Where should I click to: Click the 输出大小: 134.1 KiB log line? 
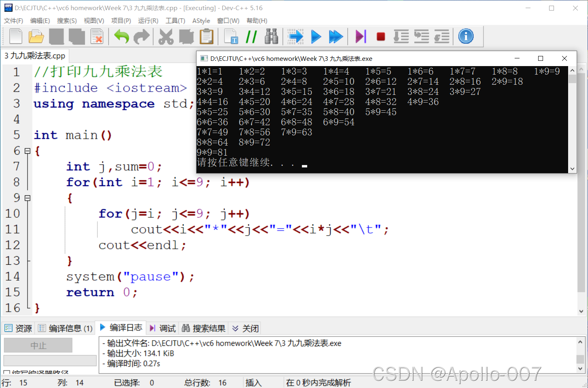(x=138, y=354)
